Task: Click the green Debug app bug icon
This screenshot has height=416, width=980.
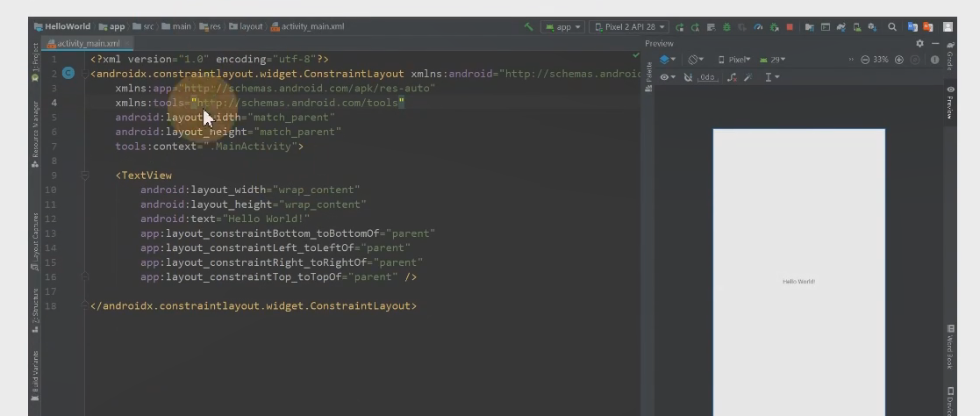Action: pos(726,27)
